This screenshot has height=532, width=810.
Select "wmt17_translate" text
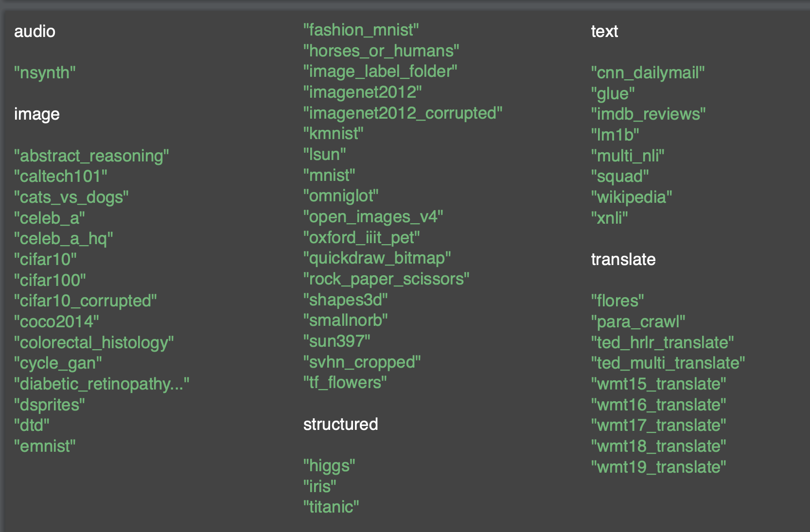(659, 426)
